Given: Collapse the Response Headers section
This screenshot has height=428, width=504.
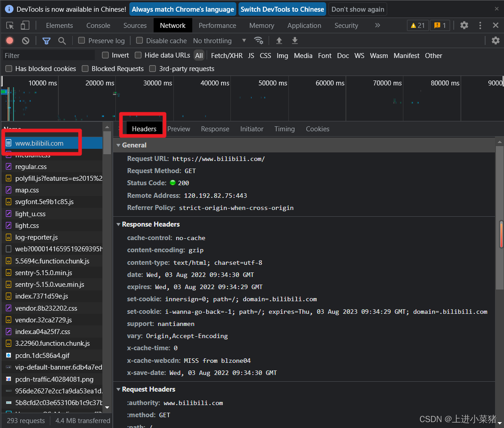Looking at the screenshot, I should 118,224.
